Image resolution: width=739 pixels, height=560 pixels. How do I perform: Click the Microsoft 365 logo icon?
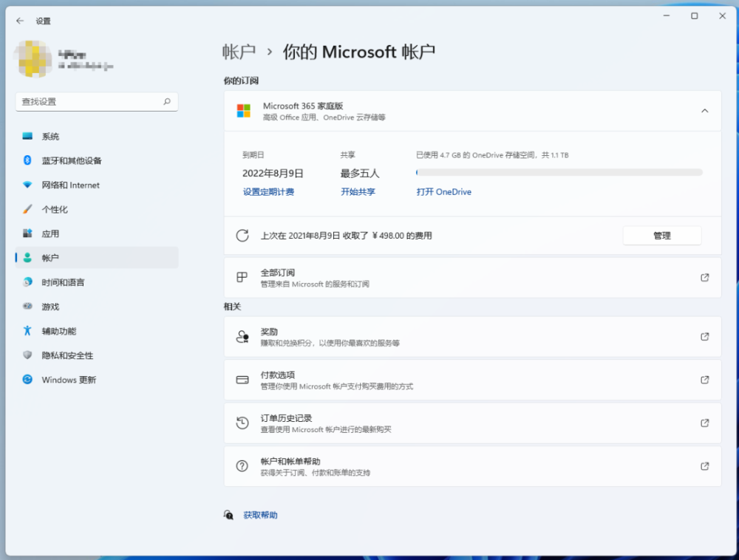pos(243,111)
